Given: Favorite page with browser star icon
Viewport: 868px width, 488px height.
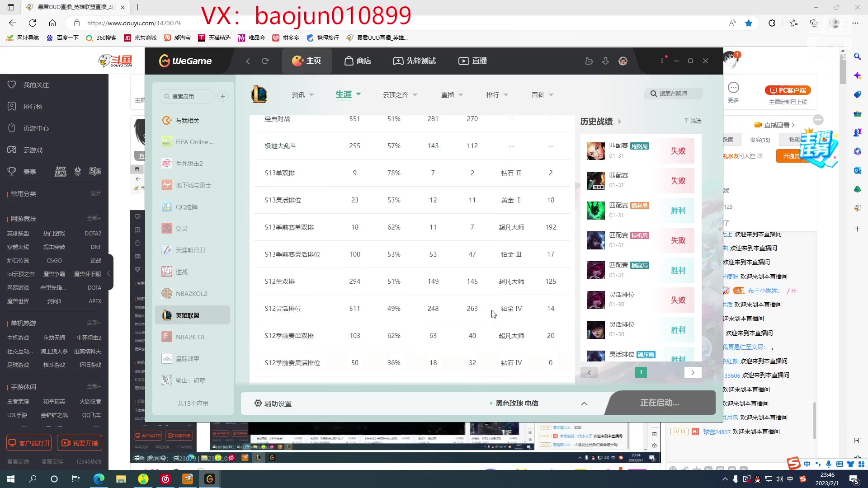Looking at the screenshot, I should [749, 23].
